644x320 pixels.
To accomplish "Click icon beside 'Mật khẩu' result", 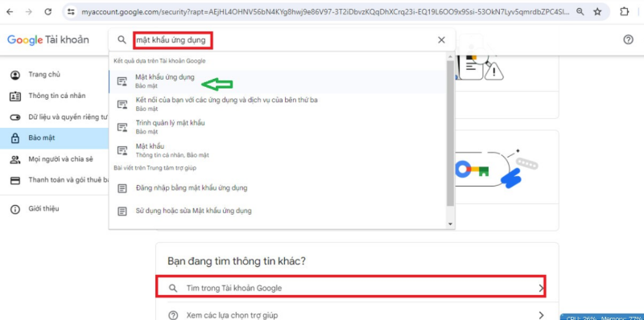I will pos(122,150).
